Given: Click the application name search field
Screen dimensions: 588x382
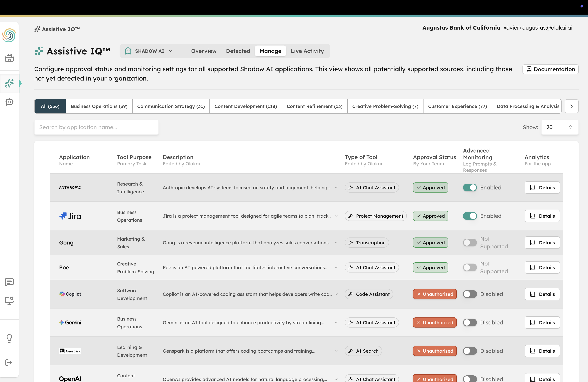Looking at the screenshot, I should pyautogui.click(x=96, y=127).
